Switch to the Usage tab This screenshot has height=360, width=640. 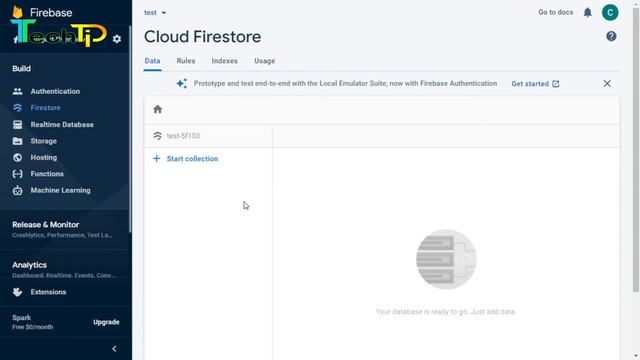click(264, 61)
